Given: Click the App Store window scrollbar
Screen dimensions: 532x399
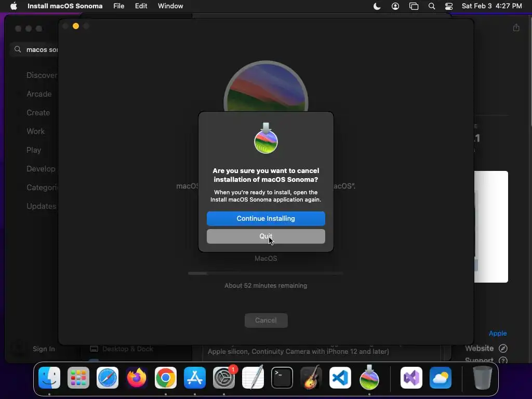Looking at the screenshot, I should coord(530,71).
